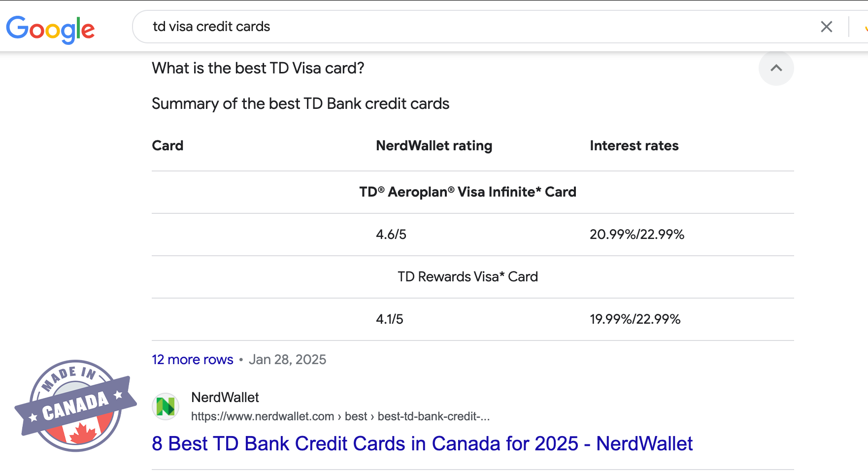Click the NerdWallet favicon icon
The width and height of the screenshot is (868, 474).
coord(166,406)
